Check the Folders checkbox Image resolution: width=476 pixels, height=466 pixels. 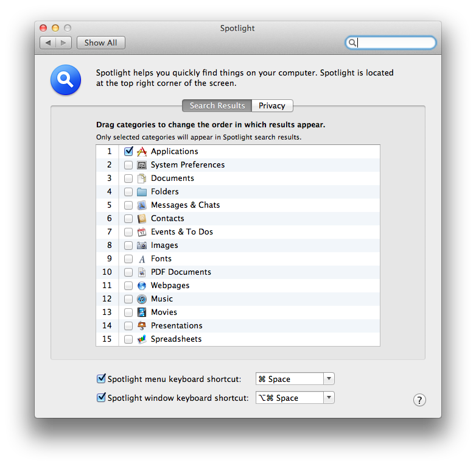tap(128, 192)
